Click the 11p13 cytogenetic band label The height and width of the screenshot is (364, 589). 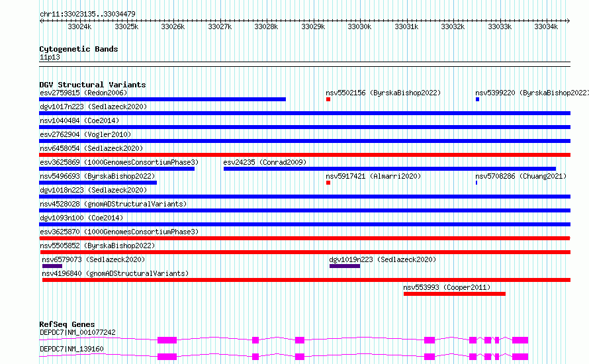[x=50, y=57]
